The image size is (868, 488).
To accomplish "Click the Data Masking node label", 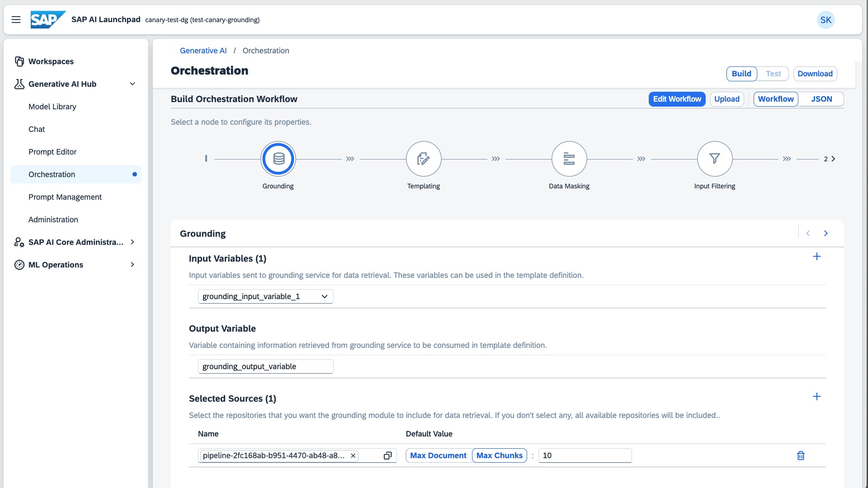I will pyautogui.click(x=569, y=186).
